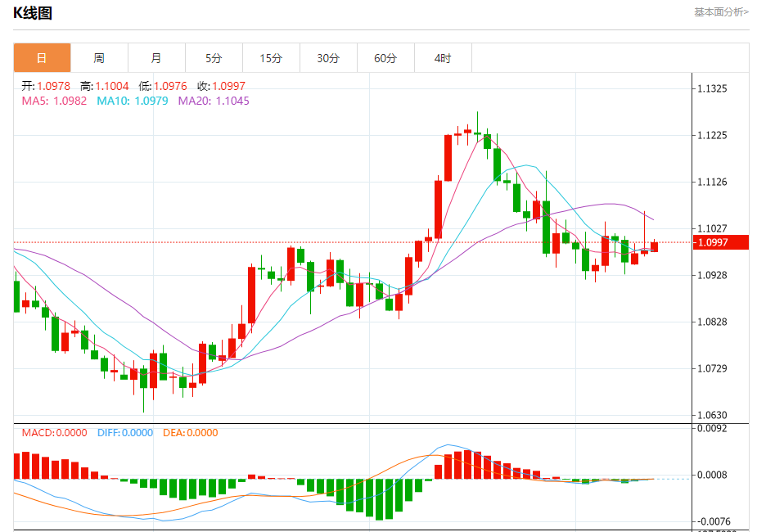The width and height of the screenshot is (757, 532).
Task: Click the MA5: 1.0982 legend
Action: 54,101
